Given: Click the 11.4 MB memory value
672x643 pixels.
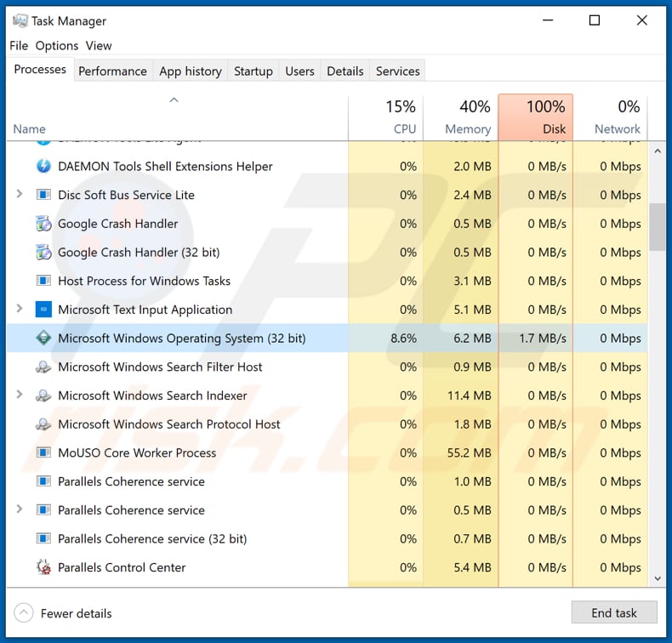Looking at the screenshot, I should [469, 395].
